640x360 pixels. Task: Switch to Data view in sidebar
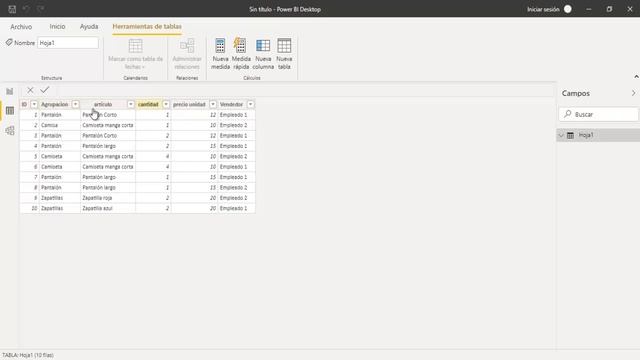pos(10,111)
